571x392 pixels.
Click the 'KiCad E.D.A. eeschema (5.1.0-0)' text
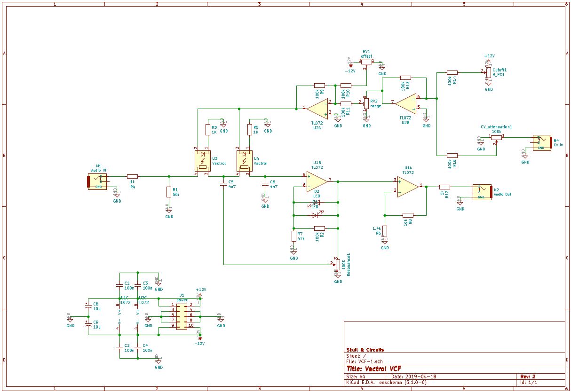pos(387,382)
